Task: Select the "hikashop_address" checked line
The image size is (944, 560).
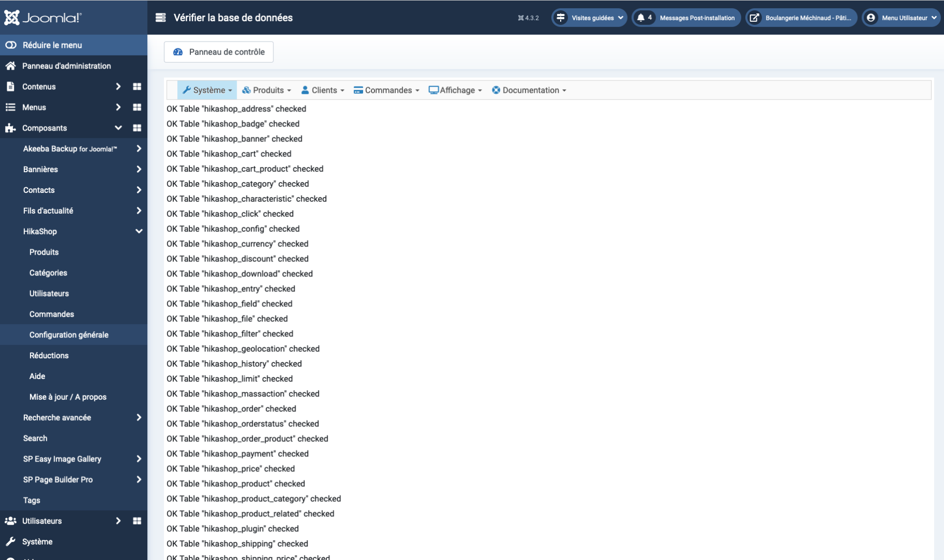Action: [236, 109]
